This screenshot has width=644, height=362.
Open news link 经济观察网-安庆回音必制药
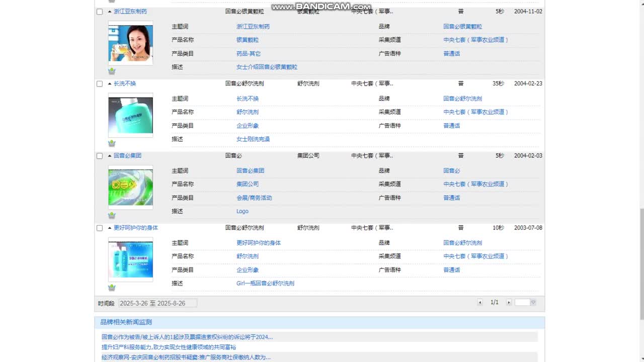186,357
